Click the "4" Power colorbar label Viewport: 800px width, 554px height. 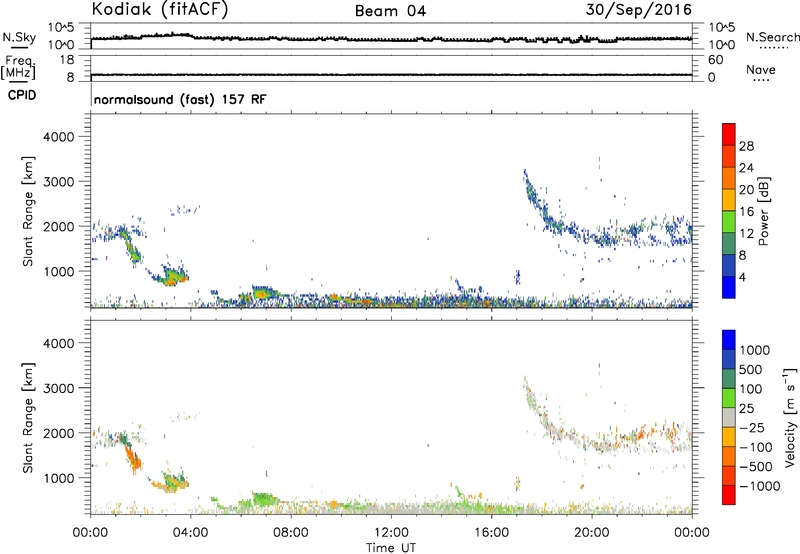pyautogui.click(x=742, y=277)
